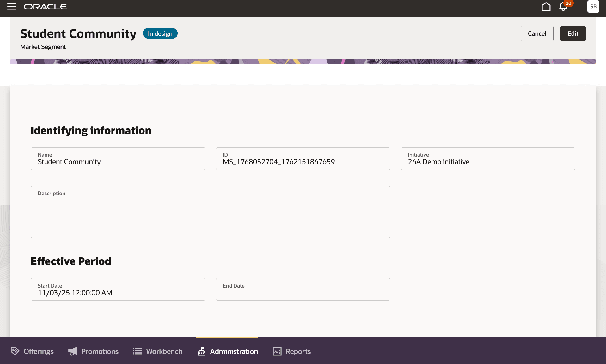Click the Workbench list icon
This screenshot has height=364, width=606.
point(137,351)
